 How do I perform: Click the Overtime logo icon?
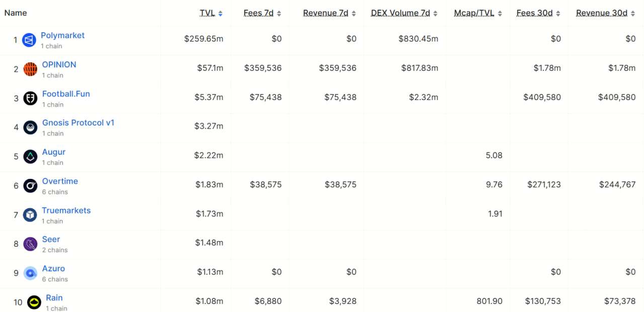(x=30, y=186)
